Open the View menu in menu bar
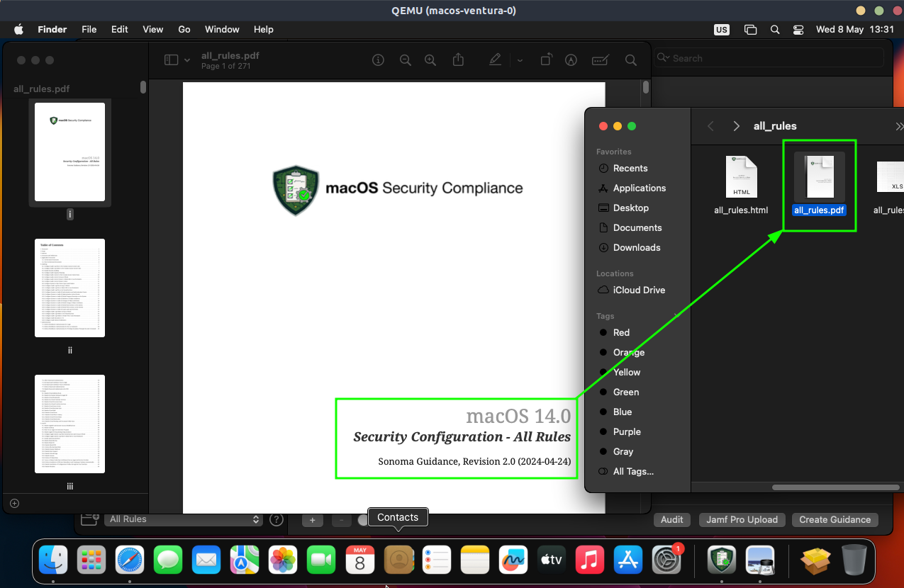 152,30
